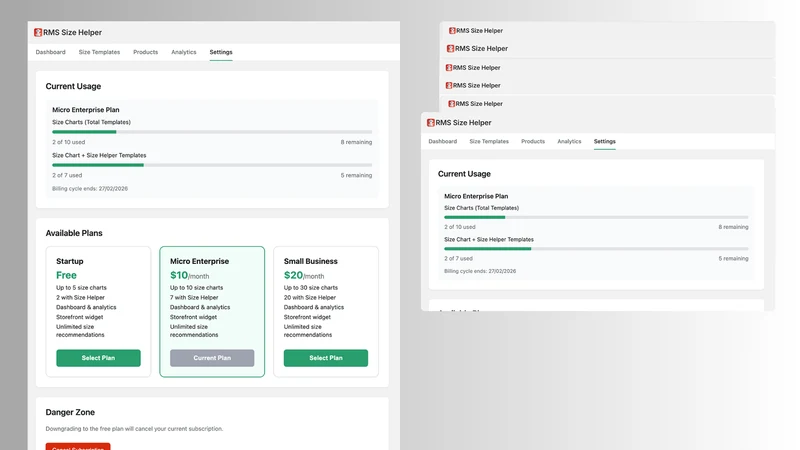800x450 pixels.
Task: Click the RMS Size Helper logo in left window
Action: click(38, 33)
